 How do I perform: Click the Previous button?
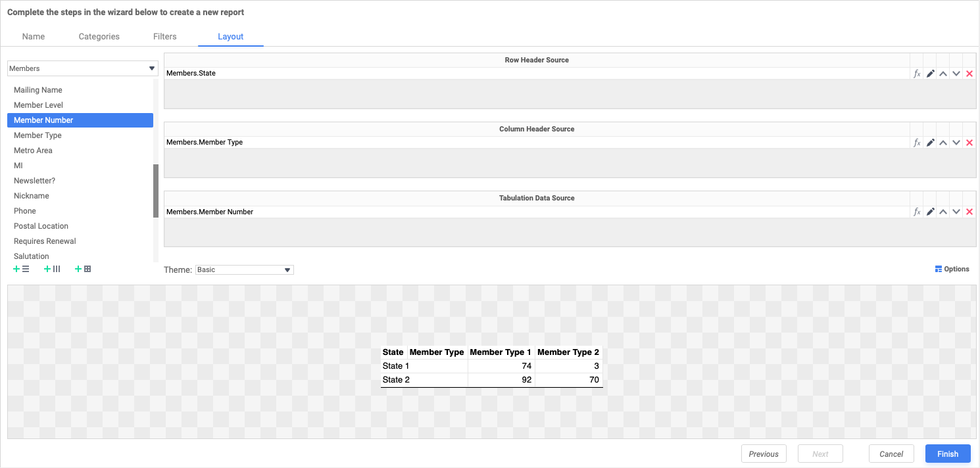[764, 454]
